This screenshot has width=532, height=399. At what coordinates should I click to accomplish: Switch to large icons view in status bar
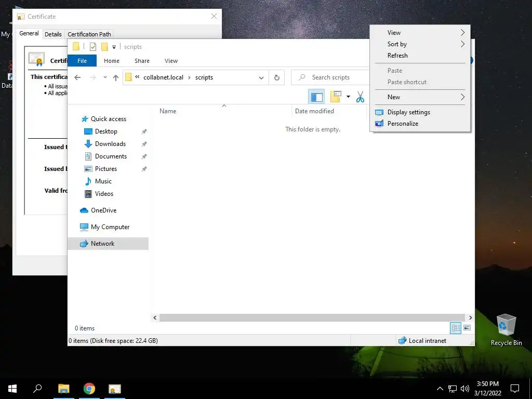click(467, 328)
